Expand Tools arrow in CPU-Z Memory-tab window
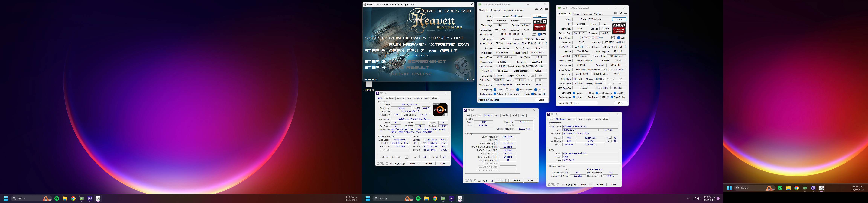868x203 pixels. [507, 180]
